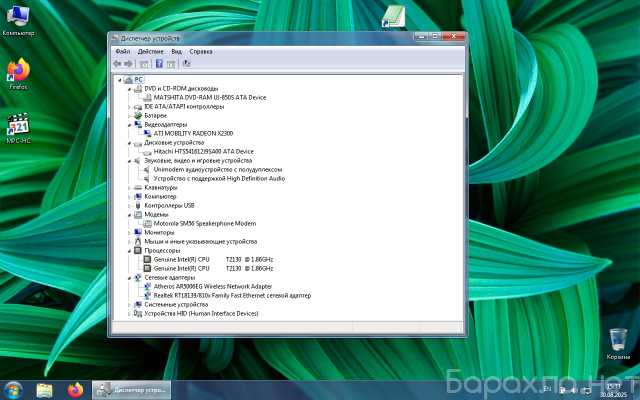This screenshot has width=640, height=400.
Task: Click Устройства HID category icon
Action: click(x=138, y=313)
